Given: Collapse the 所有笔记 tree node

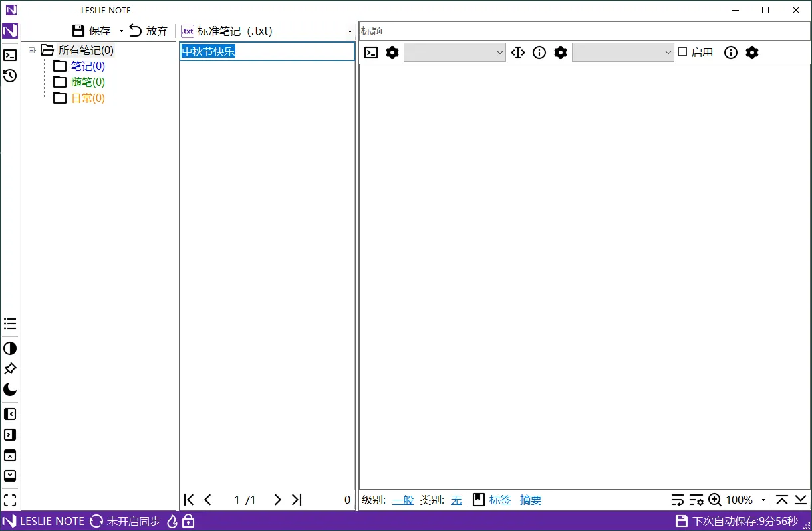Looking at the screenshot, I should [x=31, y=51].
